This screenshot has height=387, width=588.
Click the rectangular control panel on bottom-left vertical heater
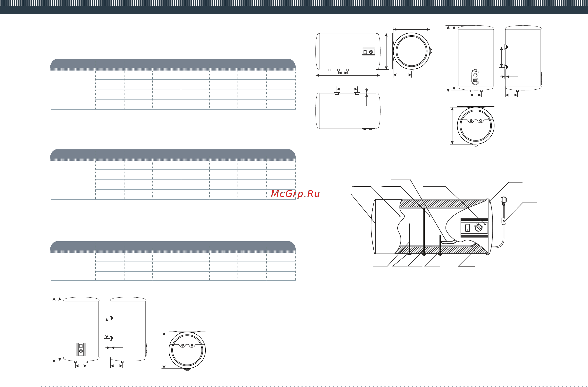click(x=81, y=349)
